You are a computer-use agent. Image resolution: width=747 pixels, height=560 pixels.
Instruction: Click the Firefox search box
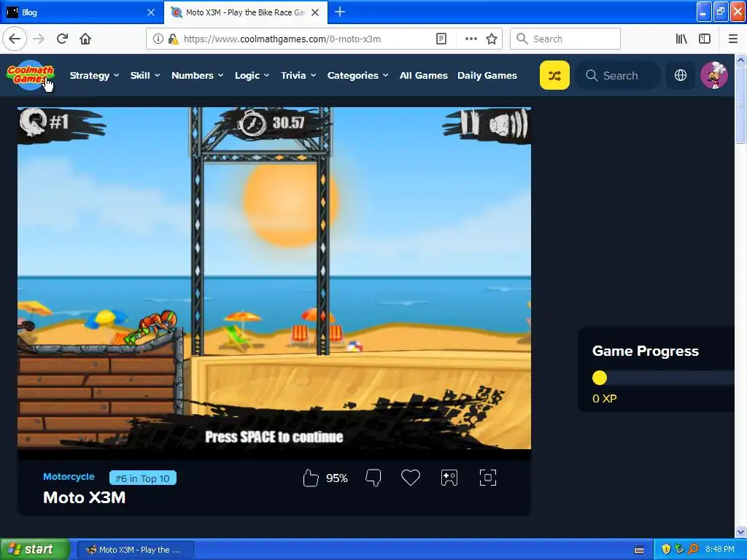(x=565, y=39)
